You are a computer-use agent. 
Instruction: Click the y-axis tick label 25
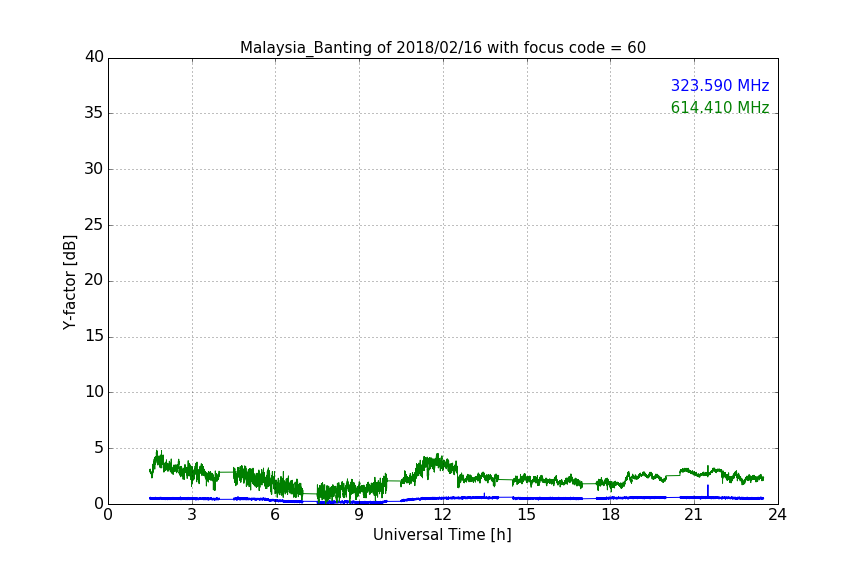pyautogui.click(x=94, y=224)
